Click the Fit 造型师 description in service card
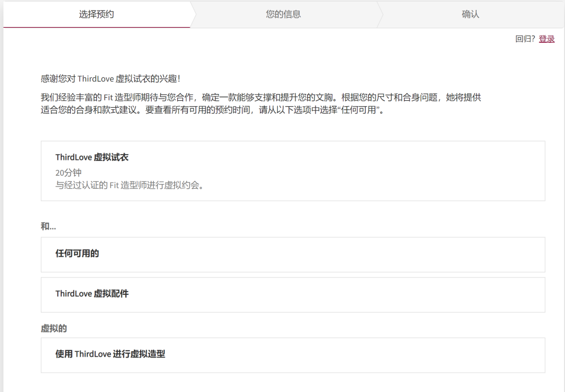The image size is (565, 392). coord(129,185)
